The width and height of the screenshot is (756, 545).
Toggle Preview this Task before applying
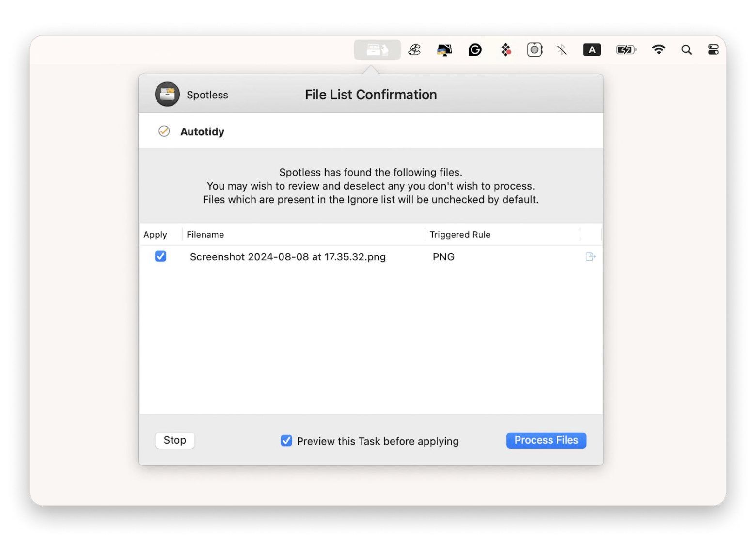click(286, 440)
